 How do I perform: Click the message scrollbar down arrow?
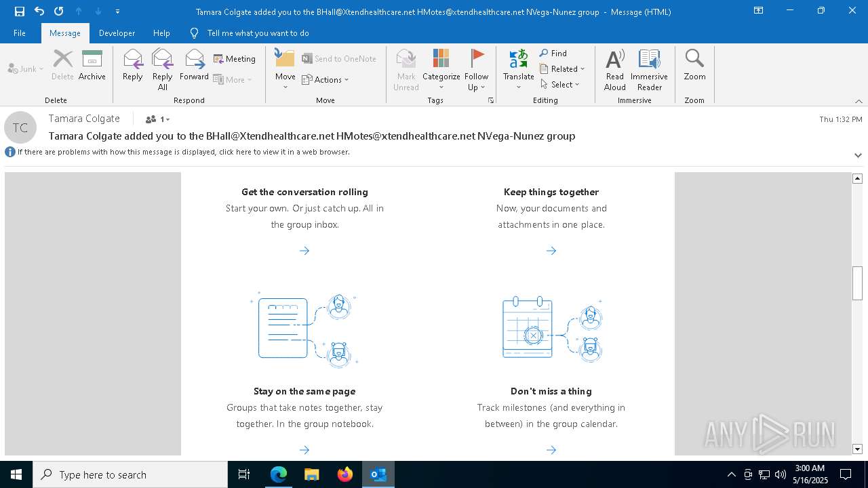(x=857, y=449)
